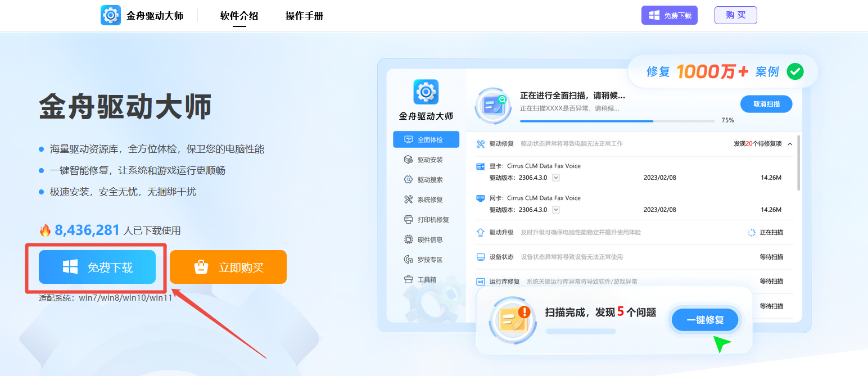868x376 pixels.
Task: Click the purple 免费下载 header button
Action: (670, 15)
